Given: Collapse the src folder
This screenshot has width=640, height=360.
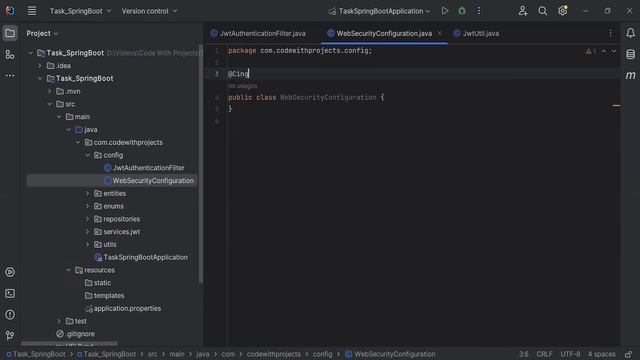Looking at the screenshot, I should (x=49, y=104).
